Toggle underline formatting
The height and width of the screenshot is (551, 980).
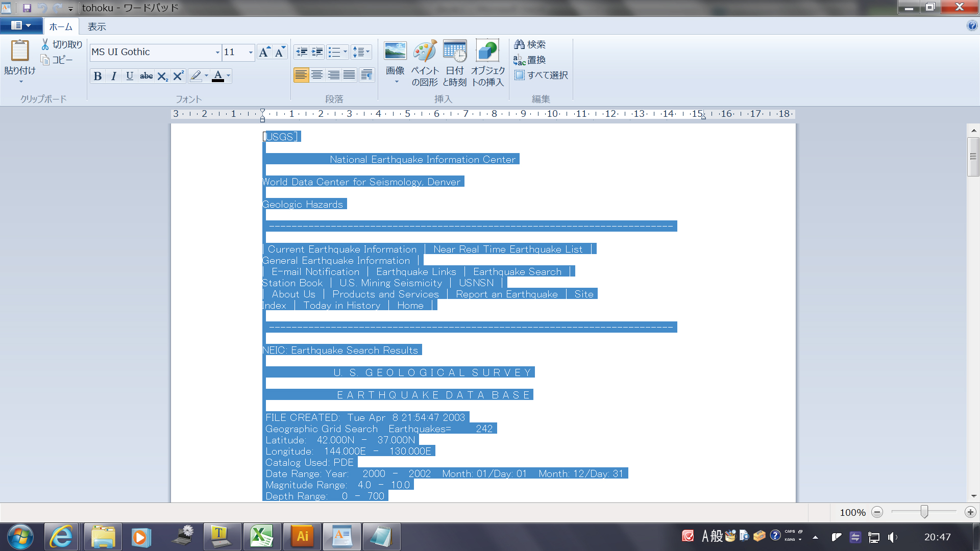click(130, 76)
